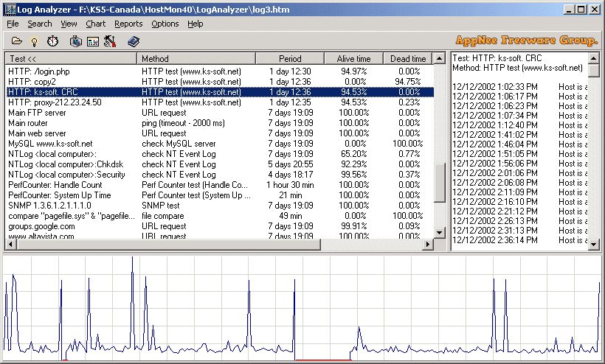Sort by the Dead time column header
This screenshot has width=605, height=364.
pos(408,58)
